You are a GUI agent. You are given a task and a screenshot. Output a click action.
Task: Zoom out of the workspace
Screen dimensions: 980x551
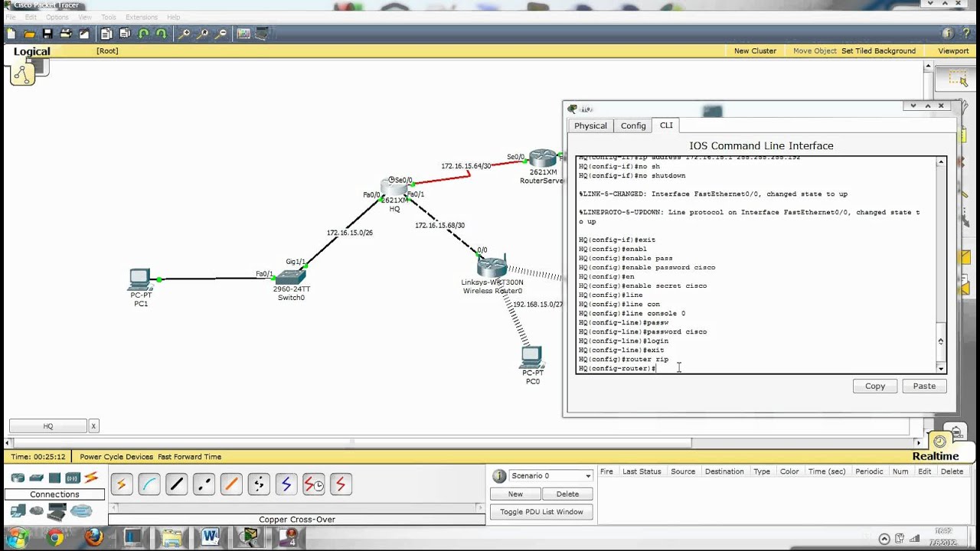click(x=221, y=34)
